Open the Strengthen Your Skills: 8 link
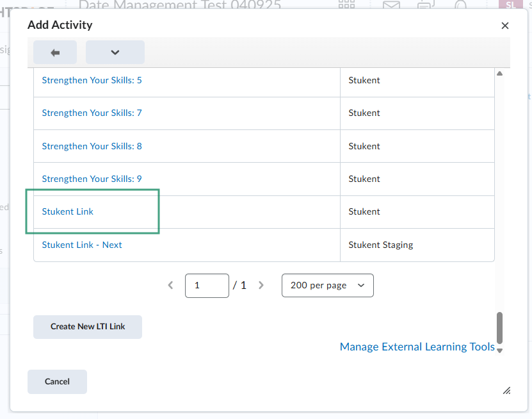This screenshot has height=419, width=532. (92, 146)
